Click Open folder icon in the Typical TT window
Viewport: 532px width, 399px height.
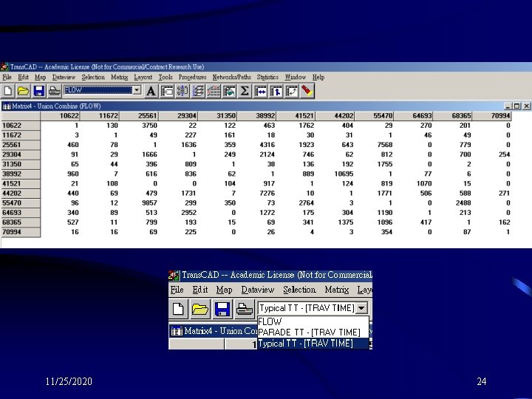pyautogui.click(x=200, y=309)
